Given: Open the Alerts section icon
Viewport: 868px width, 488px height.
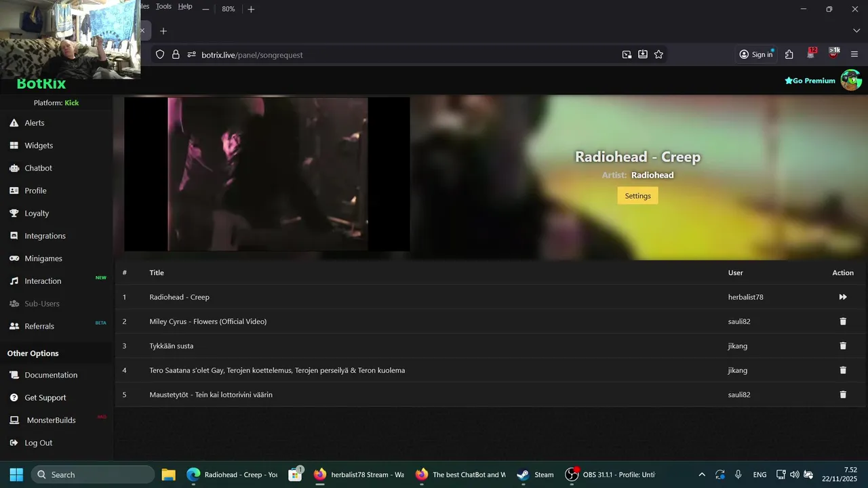Looking at the screenshot, I should point(14,123).
